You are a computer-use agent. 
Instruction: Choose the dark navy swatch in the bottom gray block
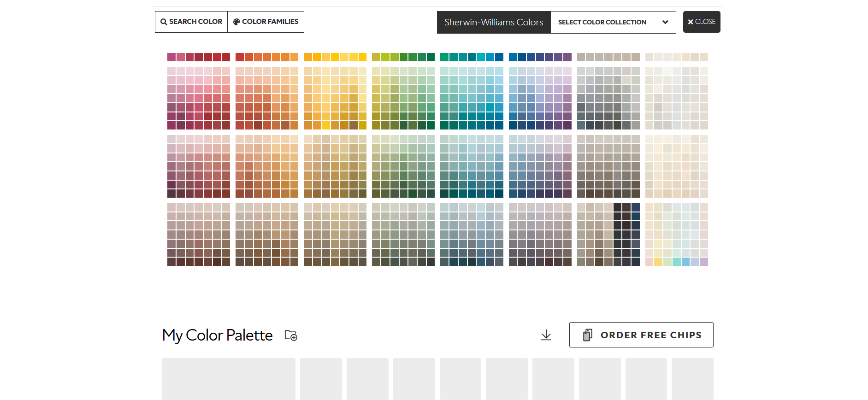(636, 207)
